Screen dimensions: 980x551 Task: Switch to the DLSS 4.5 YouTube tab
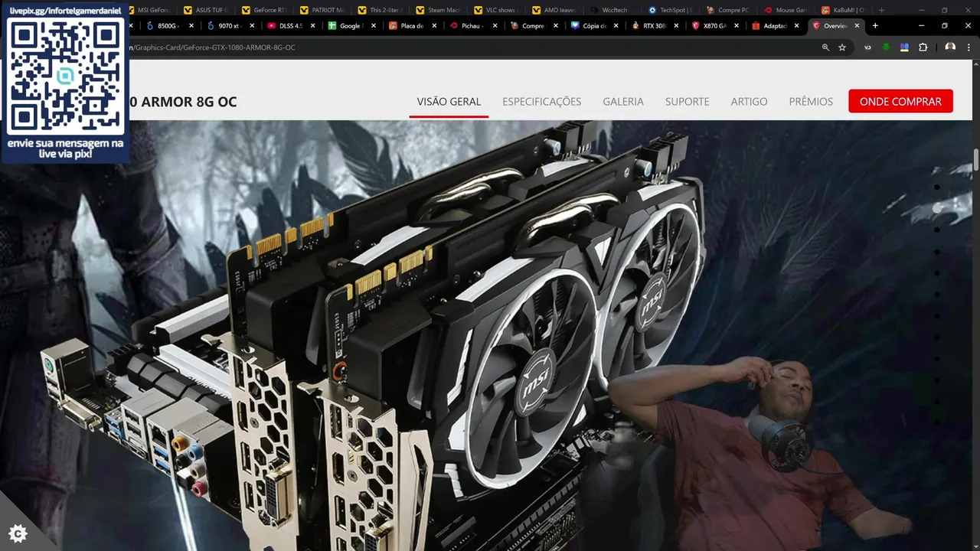point(288,25)
